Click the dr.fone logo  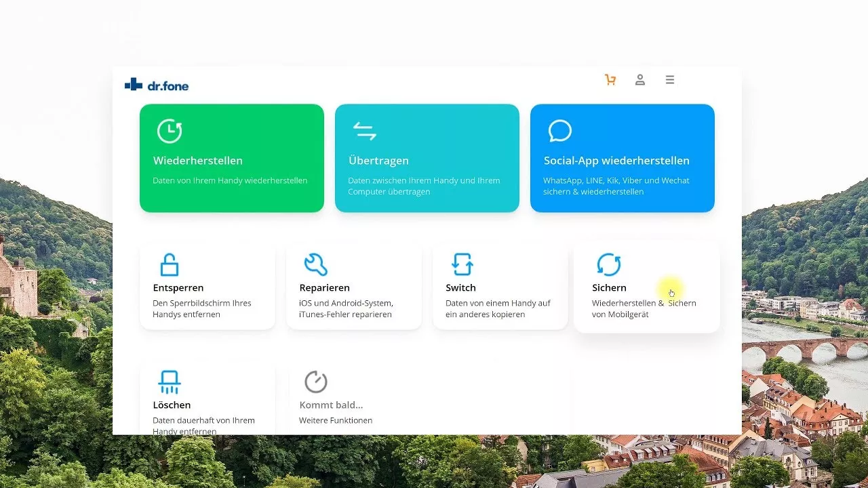[157, 85]
